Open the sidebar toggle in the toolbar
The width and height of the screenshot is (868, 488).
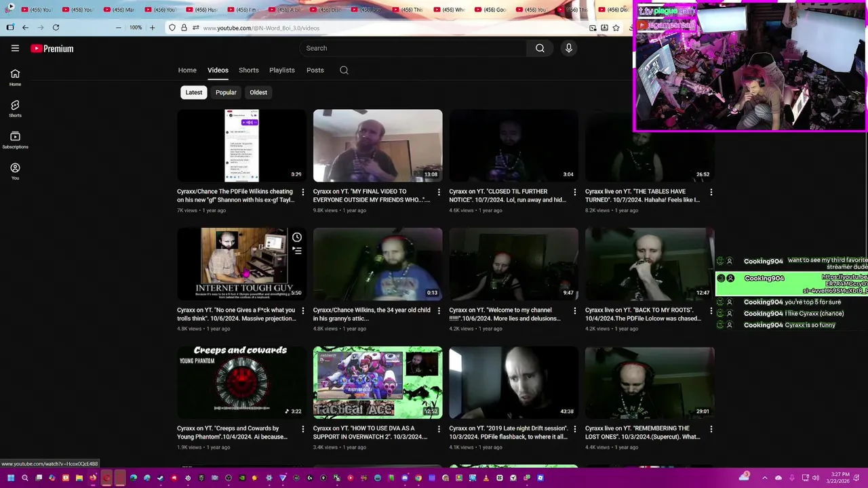click(10, 28)
